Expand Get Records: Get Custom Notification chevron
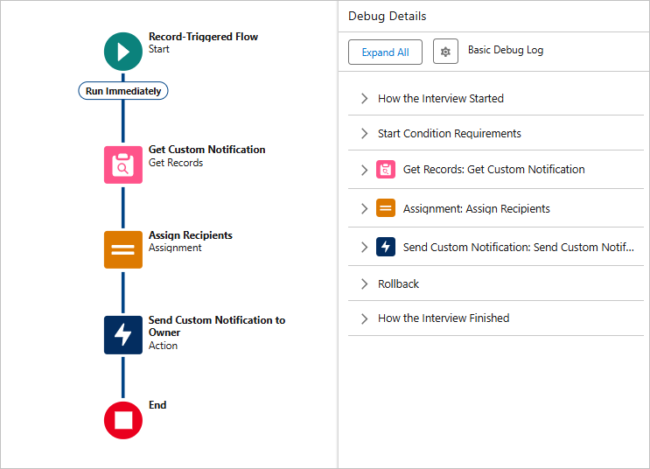650x469 pixels. [x=364, y=170]
